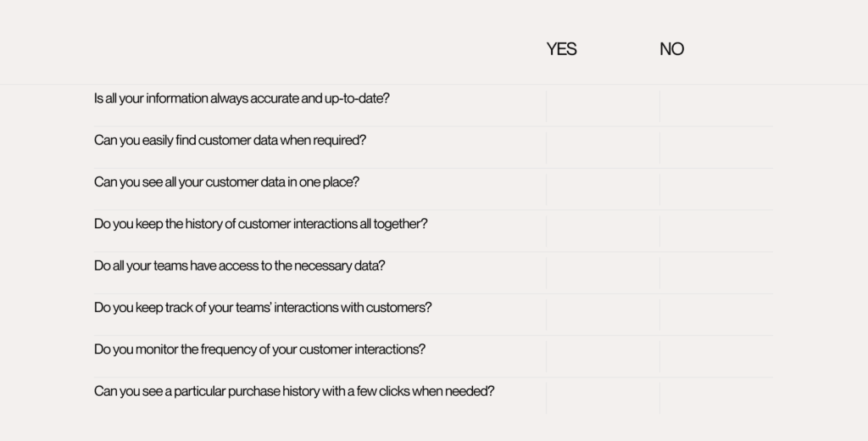This screenshot has width=868, height=441.
Task: Mark YES for teams having data access
Action: [603, 273]
